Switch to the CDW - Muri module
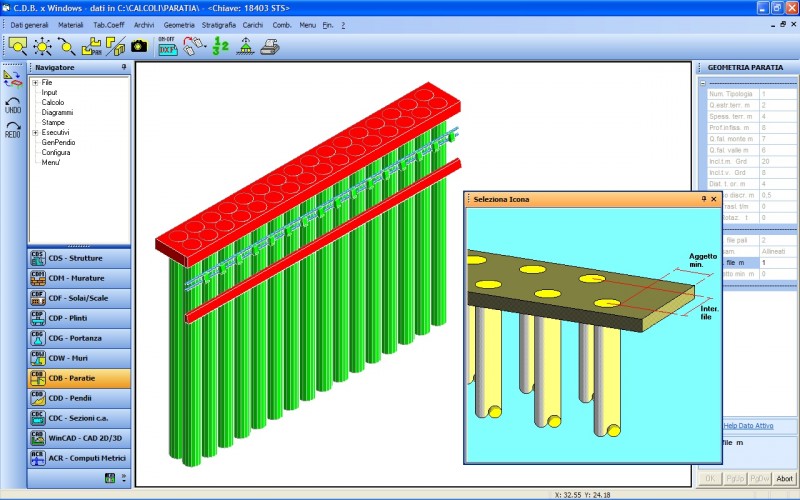 point(78,357)
